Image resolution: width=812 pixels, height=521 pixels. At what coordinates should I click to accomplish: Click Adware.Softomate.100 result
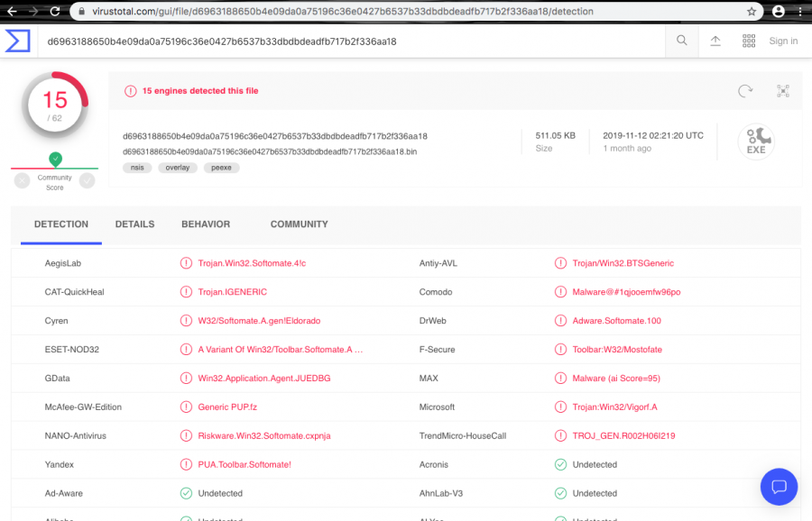[x=617, y=321]
